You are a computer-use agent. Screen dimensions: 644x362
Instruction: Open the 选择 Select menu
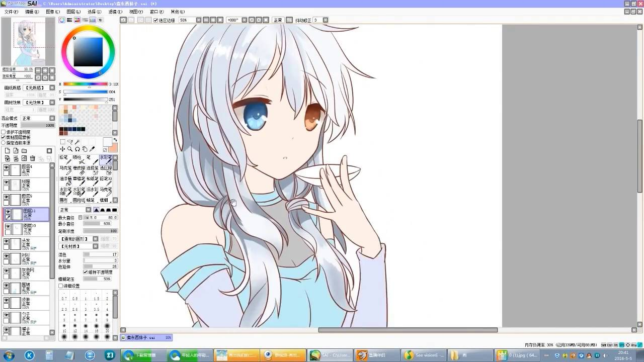click(x=95, y=12)
